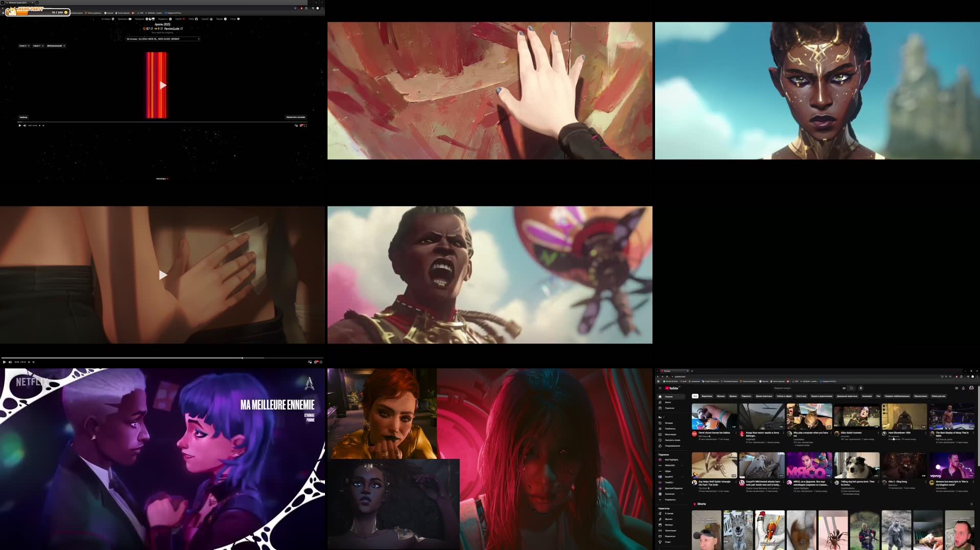Open Subscriptions in YouTube sidebar
Viewport: 980px width, 550px height.
(671, 408)
